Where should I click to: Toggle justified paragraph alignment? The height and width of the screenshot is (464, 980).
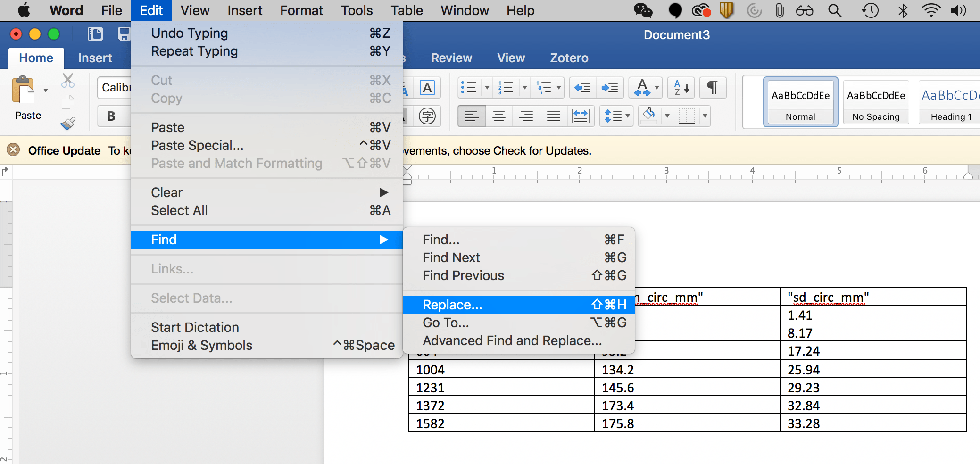[x=553, y=116]
